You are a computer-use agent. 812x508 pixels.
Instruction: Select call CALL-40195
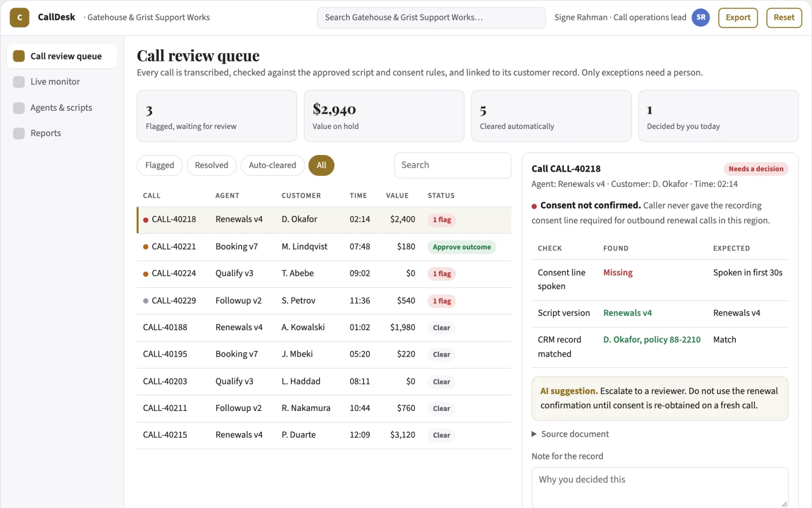[324, 354]
